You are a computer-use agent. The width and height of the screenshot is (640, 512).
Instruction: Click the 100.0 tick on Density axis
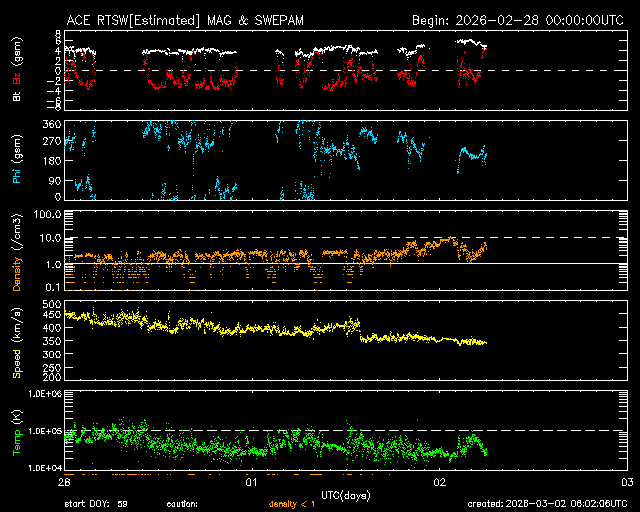click(47, 214)
